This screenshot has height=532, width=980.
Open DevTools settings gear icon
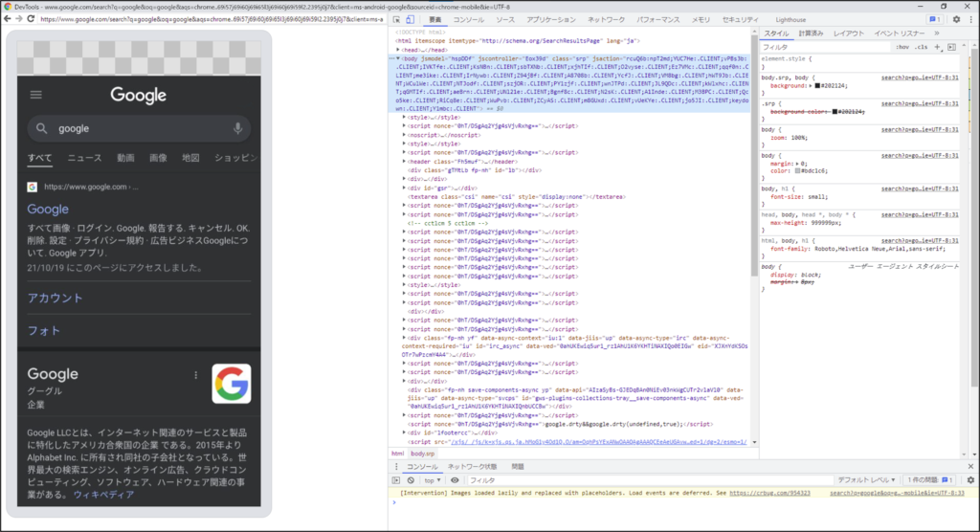(x=956, y=19)
